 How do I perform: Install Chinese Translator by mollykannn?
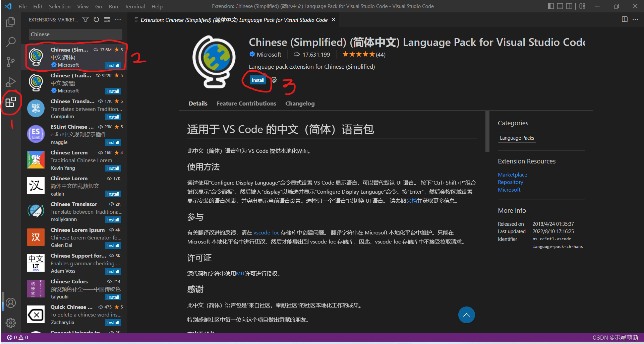coord(113,220)
